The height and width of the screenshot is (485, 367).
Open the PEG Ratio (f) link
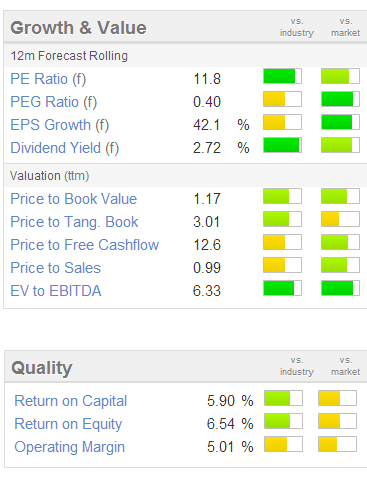coord(53,102)
